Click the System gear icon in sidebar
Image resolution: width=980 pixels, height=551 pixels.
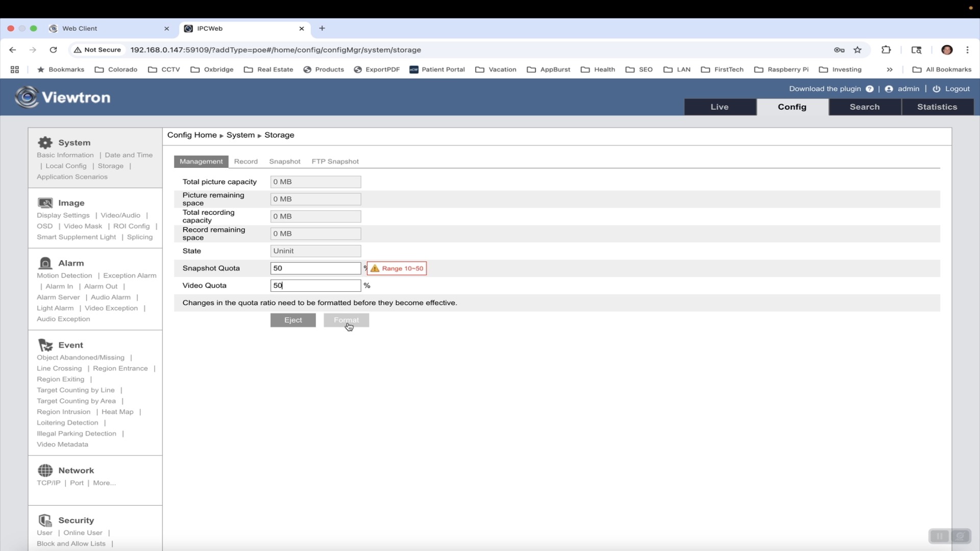(45, 143)
